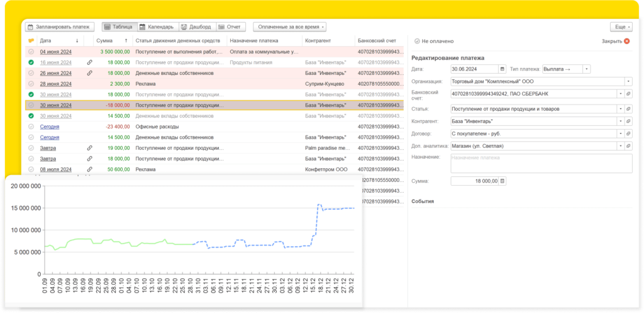Click the Офисные расходы cell
Image resolution: width=644 pixels, height=313 pixels.
(157, 127)
